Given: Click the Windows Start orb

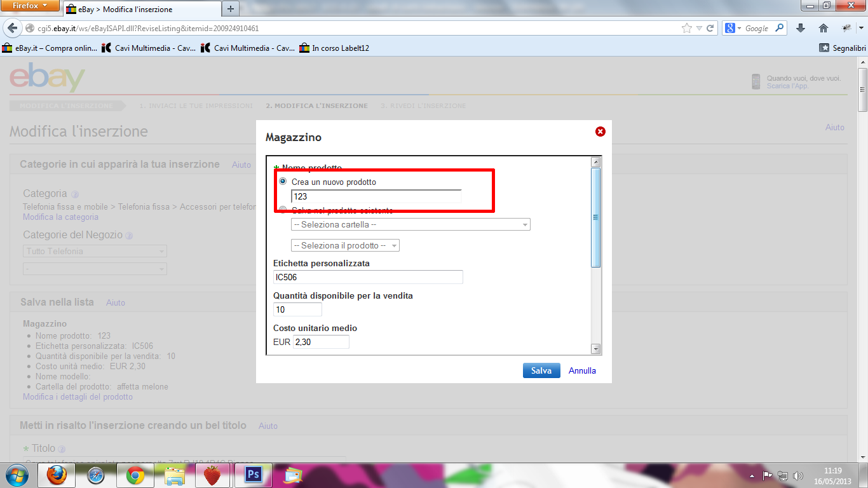Looking at the screenshot, I should [x=16, y=475].
